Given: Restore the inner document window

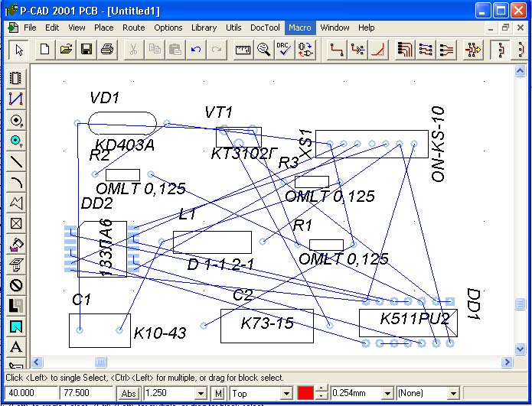Looking at the screenshot, I should click(x=505, y=28).
